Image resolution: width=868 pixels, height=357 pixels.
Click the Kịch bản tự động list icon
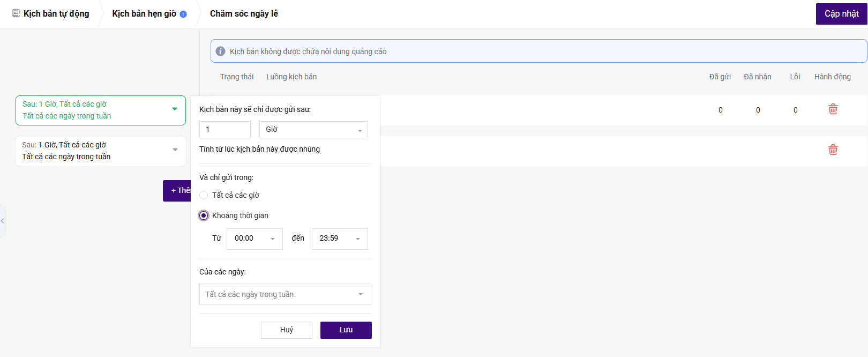[x=16, y=13]
